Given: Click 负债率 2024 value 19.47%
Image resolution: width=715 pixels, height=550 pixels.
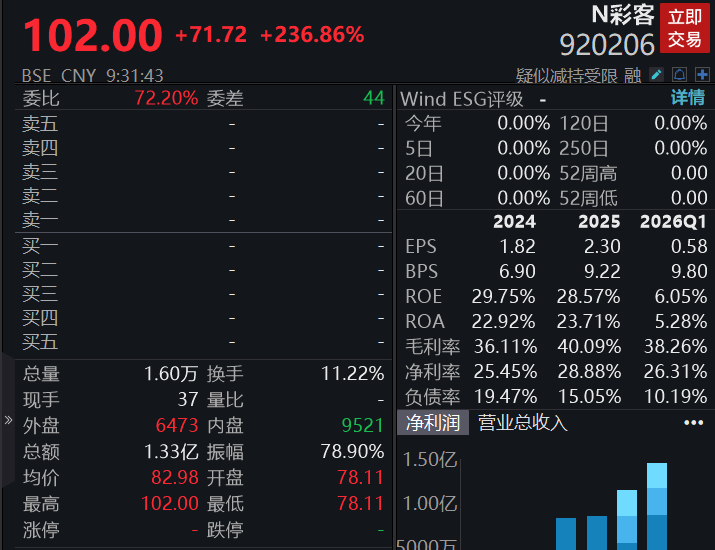Looking at the screenshot, I should pyautogui.click(x=505, y=397).
